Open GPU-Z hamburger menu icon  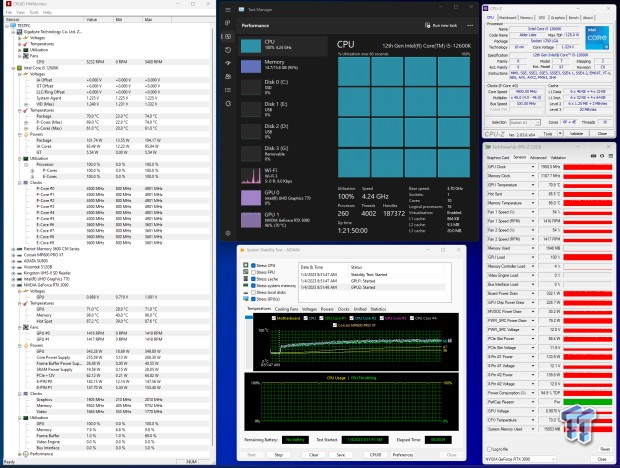[x=611, y=157]
